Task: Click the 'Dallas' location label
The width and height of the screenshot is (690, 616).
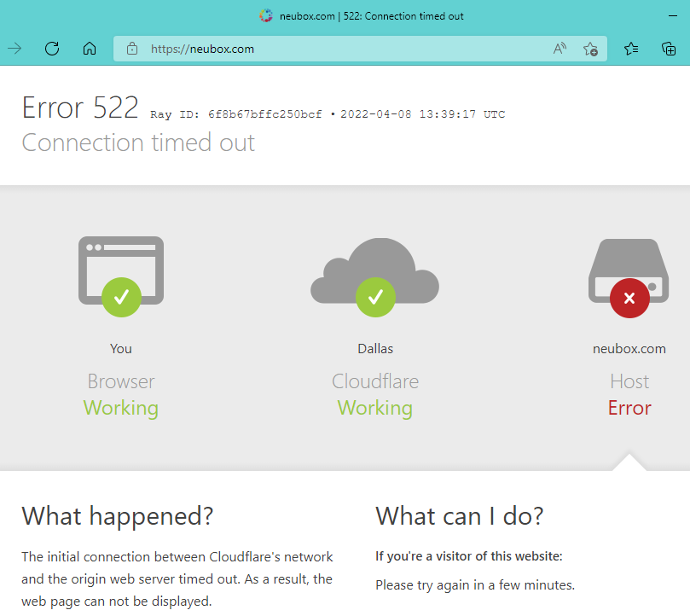Action: tap(375, 349)
